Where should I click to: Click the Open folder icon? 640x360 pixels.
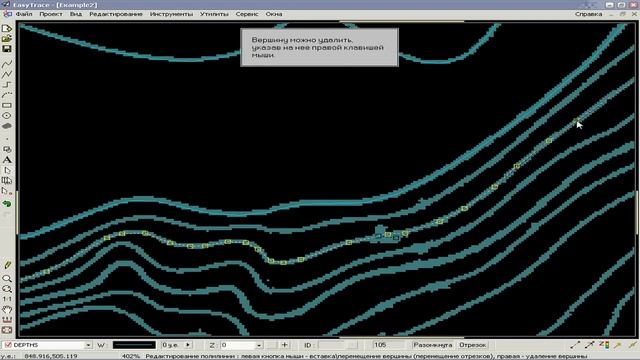coord(7,39)
